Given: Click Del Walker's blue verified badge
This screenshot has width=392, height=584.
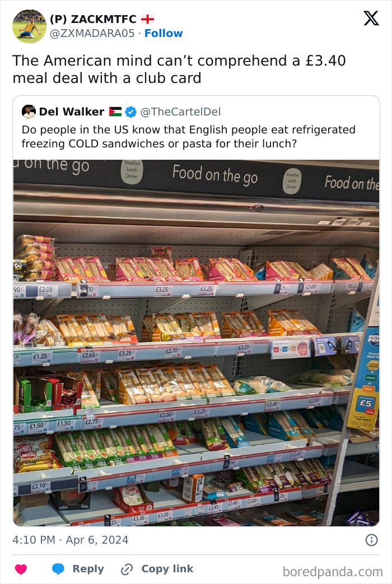Looking at the screenshot, I should point(130,112).
